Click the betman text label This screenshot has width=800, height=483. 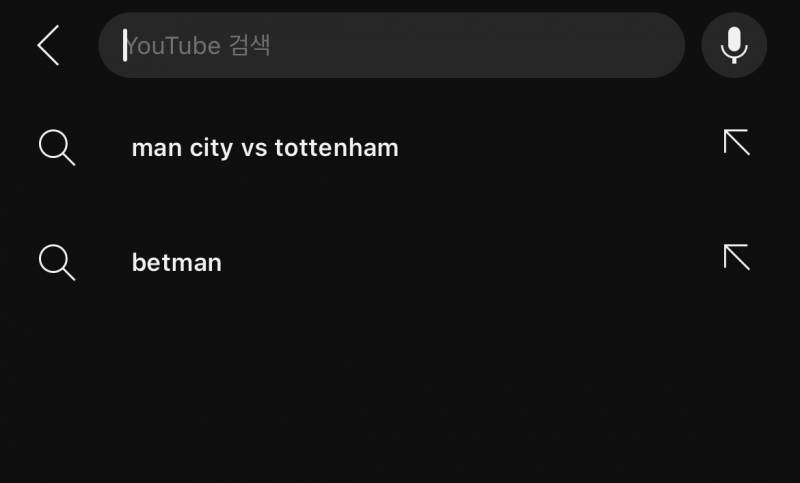coord(177,263)
